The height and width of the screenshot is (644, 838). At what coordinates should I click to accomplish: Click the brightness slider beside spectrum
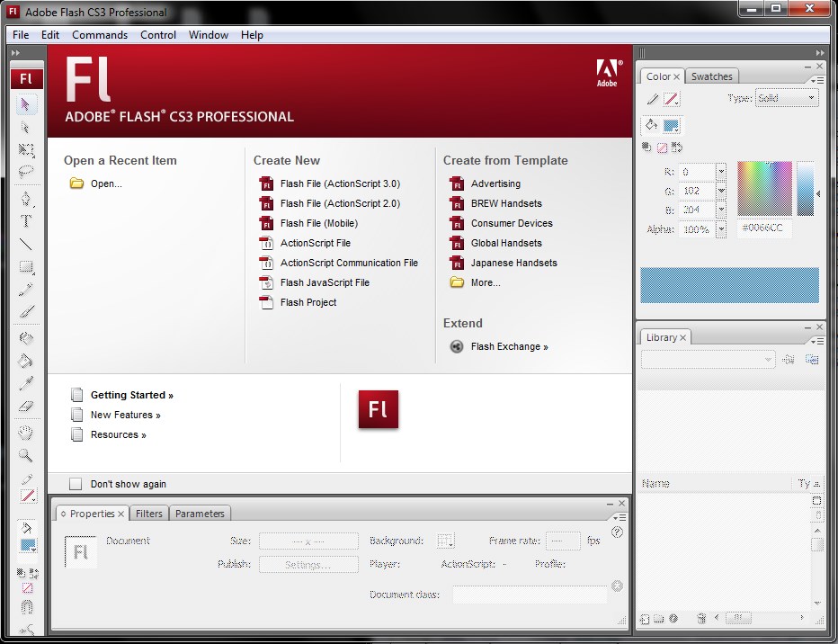coord(806,188)
